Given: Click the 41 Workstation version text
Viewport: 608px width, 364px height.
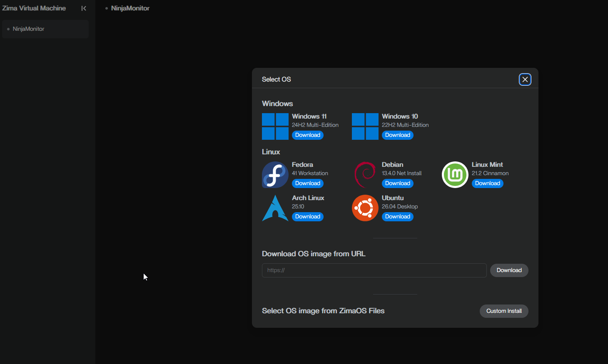Looking at the screenshot, I should [310, 173].
